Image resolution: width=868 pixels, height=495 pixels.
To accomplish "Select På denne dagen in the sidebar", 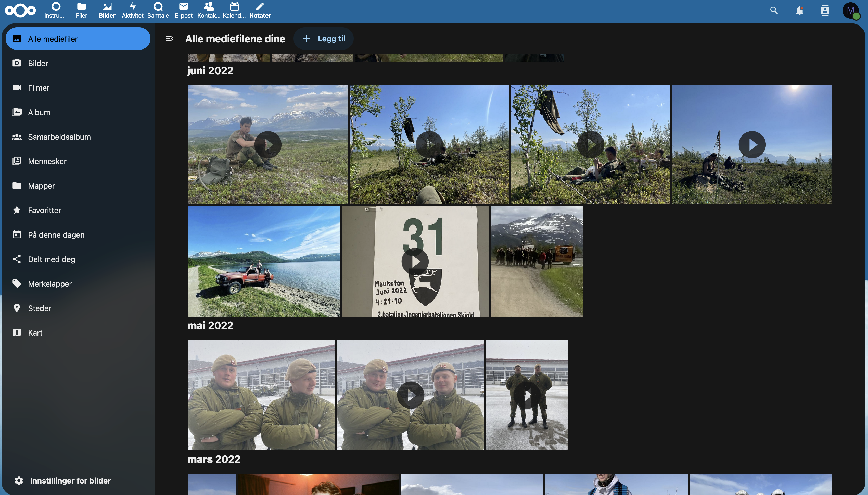I will (x=56, y=234).
